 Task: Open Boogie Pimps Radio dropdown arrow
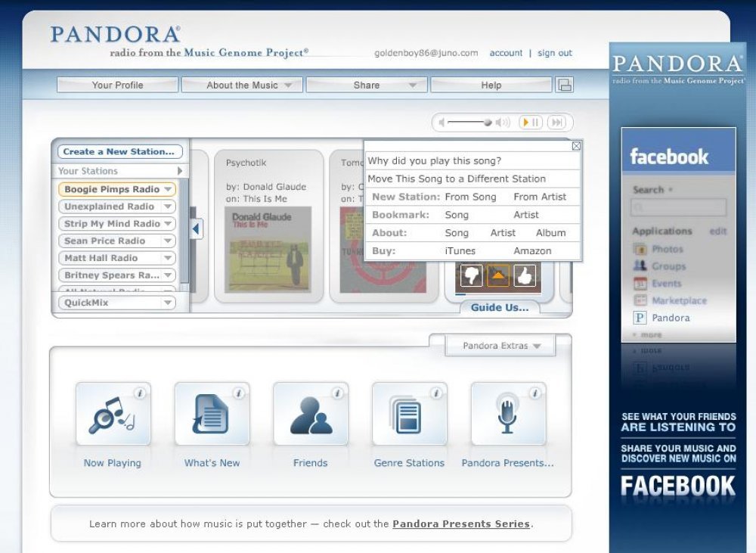click(168, 189)
